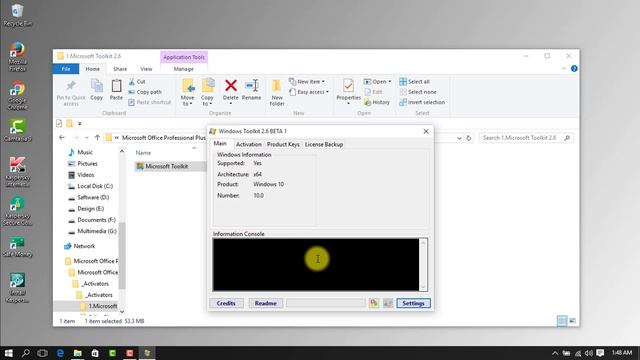Image resolution: width=640 pixels, height=360 pixels.
Task: Open taskbar search icon
Action: (x=25, y=353)
